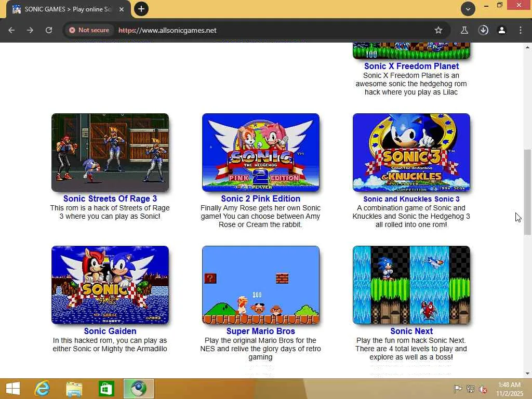Open the browser downloads icon
Image resolution: width=532 pixels, height=399 pixels.
(x=483, y=30)
